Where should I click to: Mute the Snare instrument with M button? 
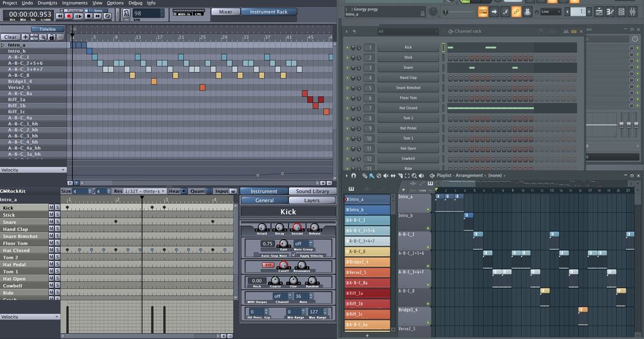[x=52, y=222]
